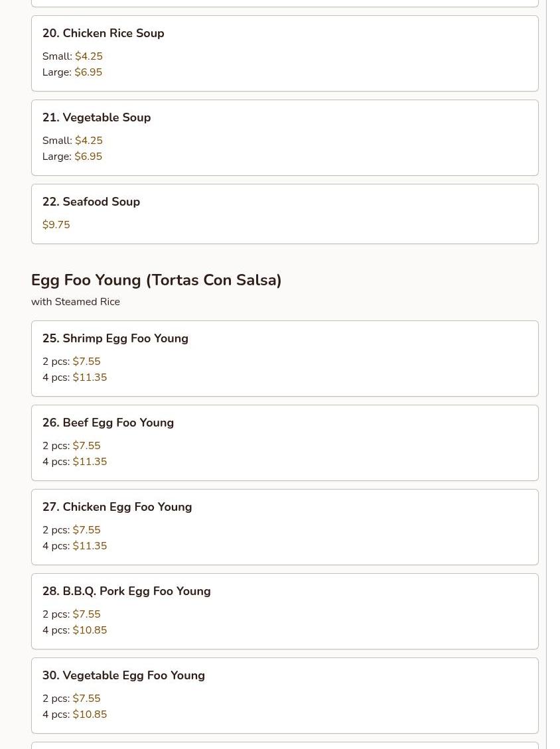Pick the 2 pcs price for Beef Egg Foo Young

click(x=86, y=446)
